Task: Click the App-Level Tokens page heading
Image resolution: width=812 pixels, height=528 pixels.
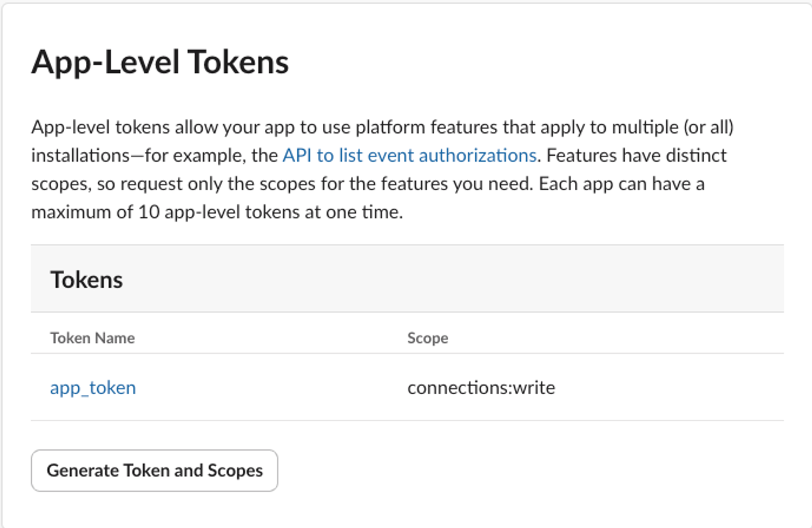Action: [160, 62]
